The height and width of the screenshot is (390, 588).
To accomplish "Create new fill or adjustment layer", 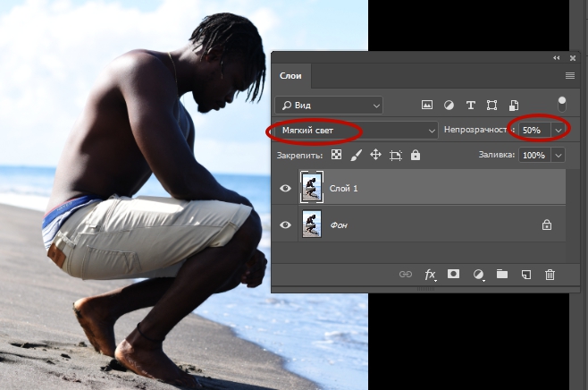I will point(478,275).
